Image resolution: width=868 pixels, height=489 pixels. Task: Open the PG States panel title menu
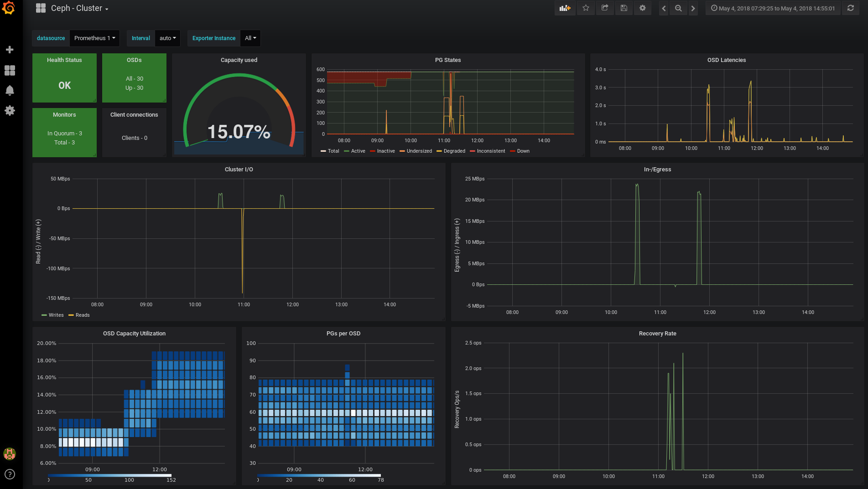(x=448, y=60)
